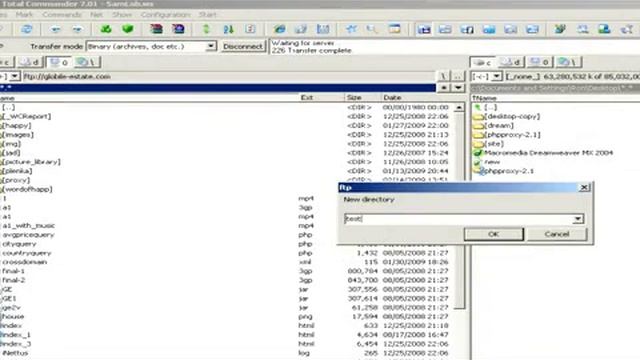Click the refresh icon in the toolbar
This screenshot has height=360, width=640.
pos(27,29)
